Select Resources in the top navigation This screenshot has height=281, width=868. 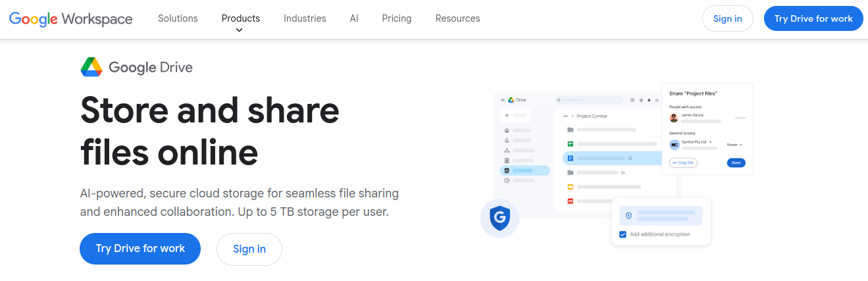457,18
